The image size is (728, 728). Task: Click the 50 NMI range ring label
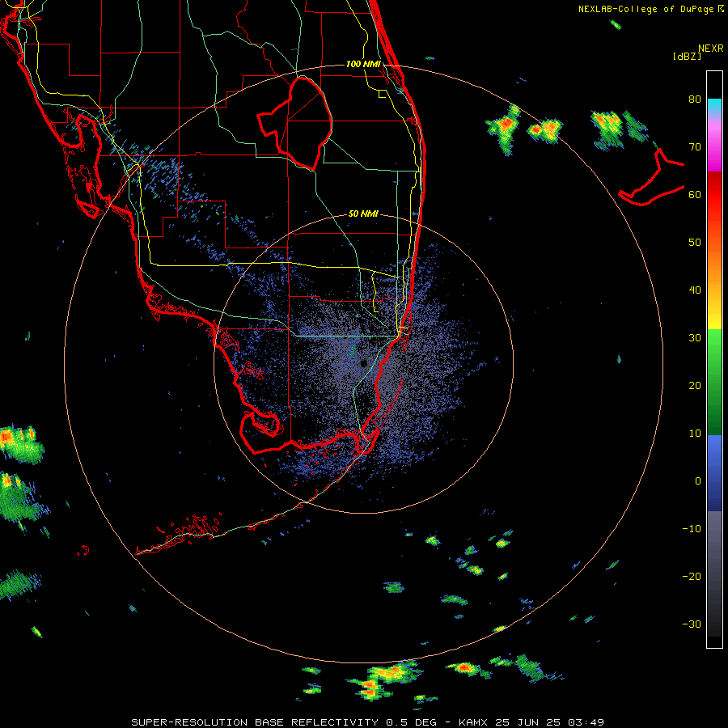click(363, 214)
